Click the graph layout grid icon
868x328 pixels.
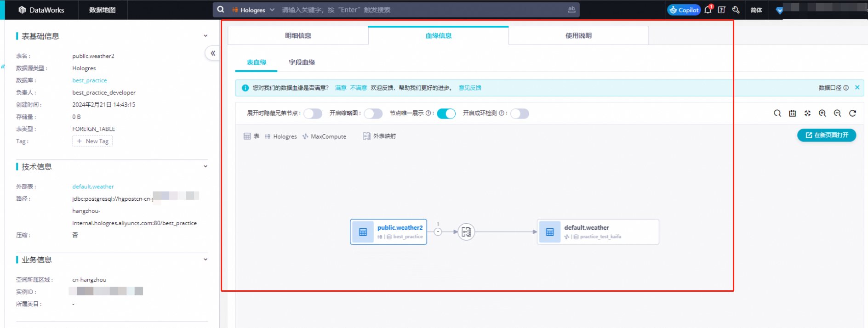point(793,113)
